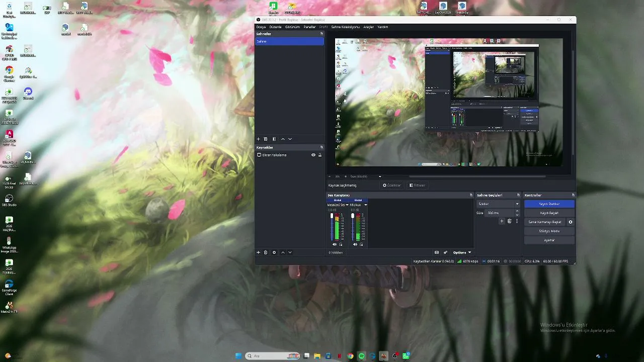Select the Ekran Yakalama source row
644x362 pixels.
289,155
